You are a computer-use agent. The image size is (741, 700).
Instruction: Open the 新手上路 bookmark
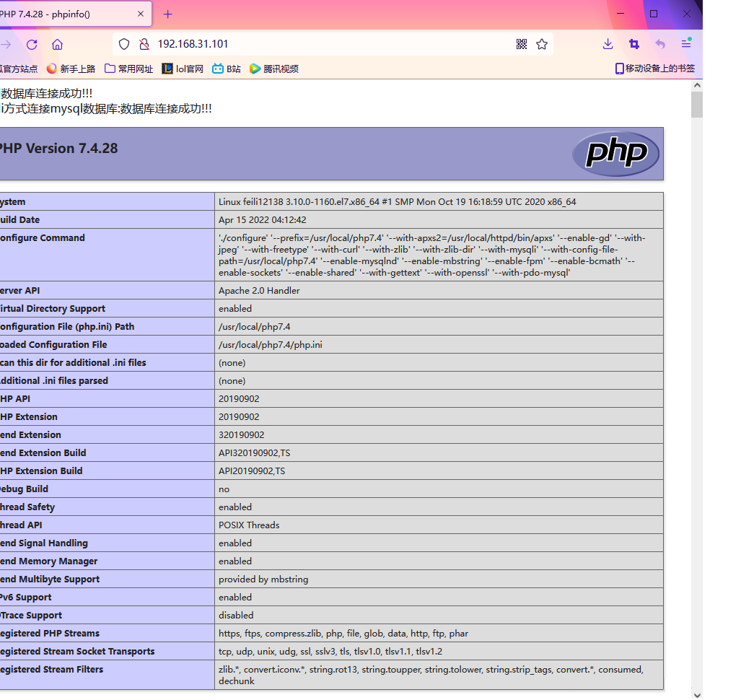click(71, 69)
